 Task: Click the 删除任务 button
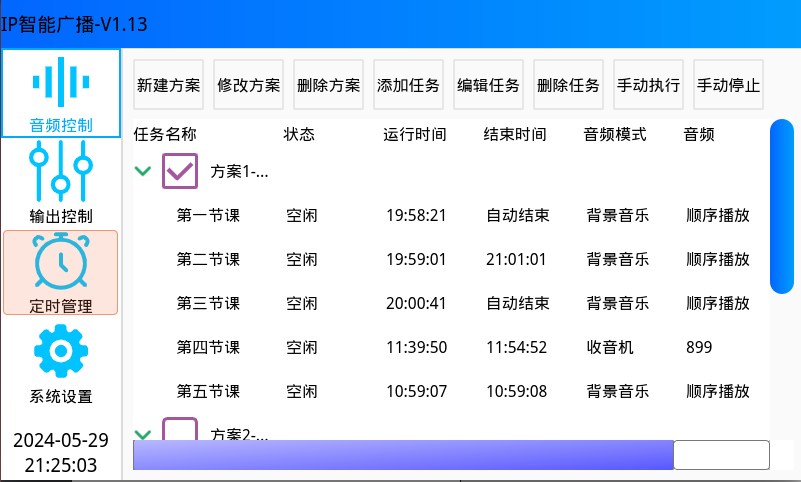568,85
